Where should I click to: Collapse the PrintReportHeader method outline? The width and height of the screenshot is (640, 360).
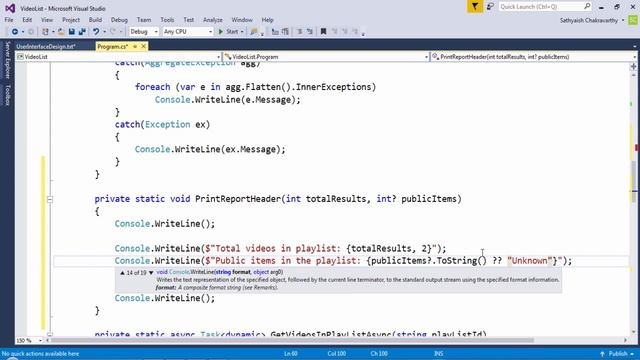pyautogui.click(x=50, y=200)
